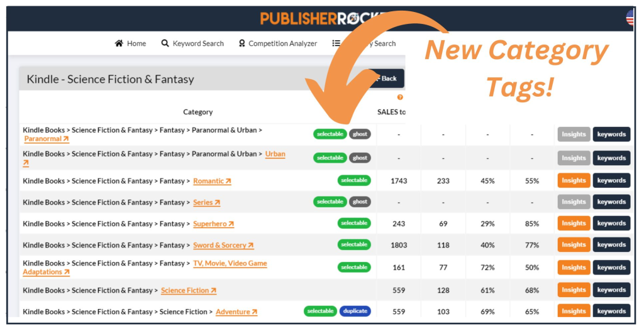Click Insights button for Science Fiction row
Image resolution: width=644 pixels, height=331 pixels.
[x=574, y=290]
